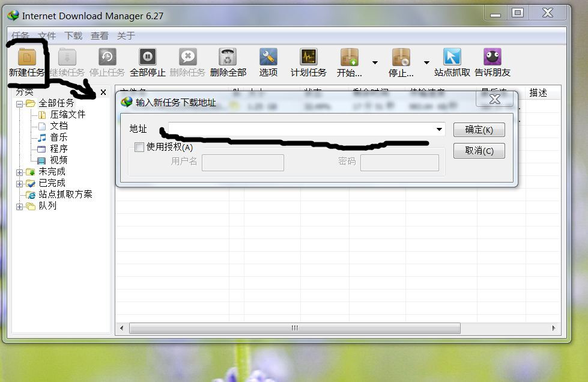Open the 文件 menu

(x=47, y=35)
